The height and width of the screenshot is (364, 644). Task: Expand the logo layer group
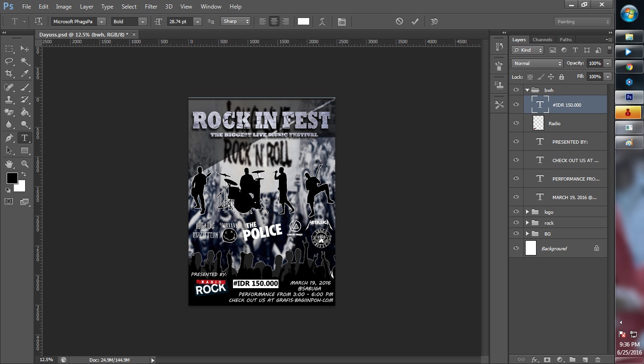click(527, 211)
